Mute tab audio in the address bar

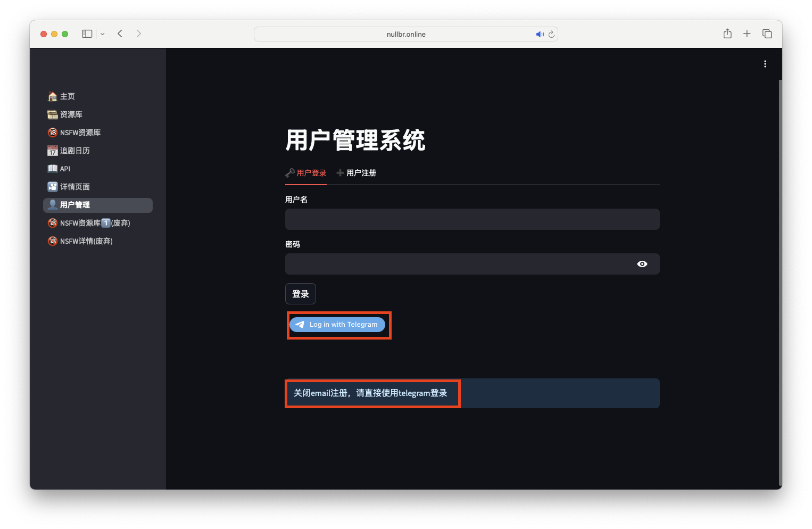tap(540, 34)
